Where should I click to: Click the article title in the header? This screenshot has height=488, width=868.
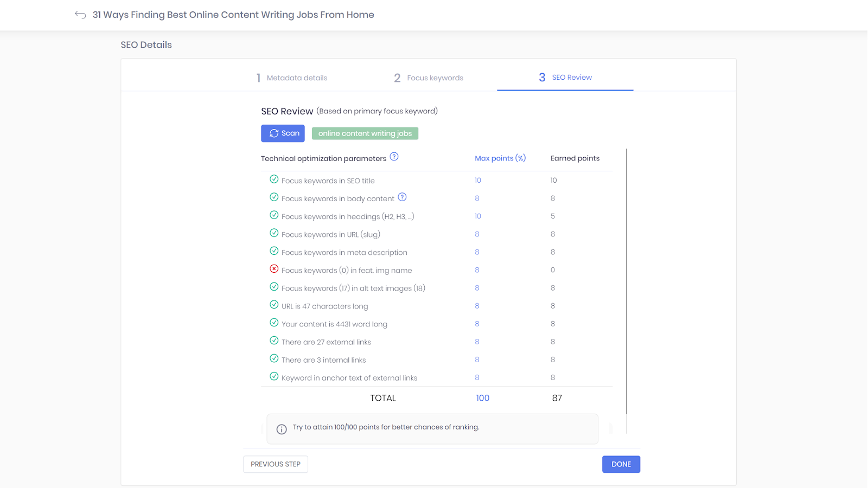[x=233, y=15]
